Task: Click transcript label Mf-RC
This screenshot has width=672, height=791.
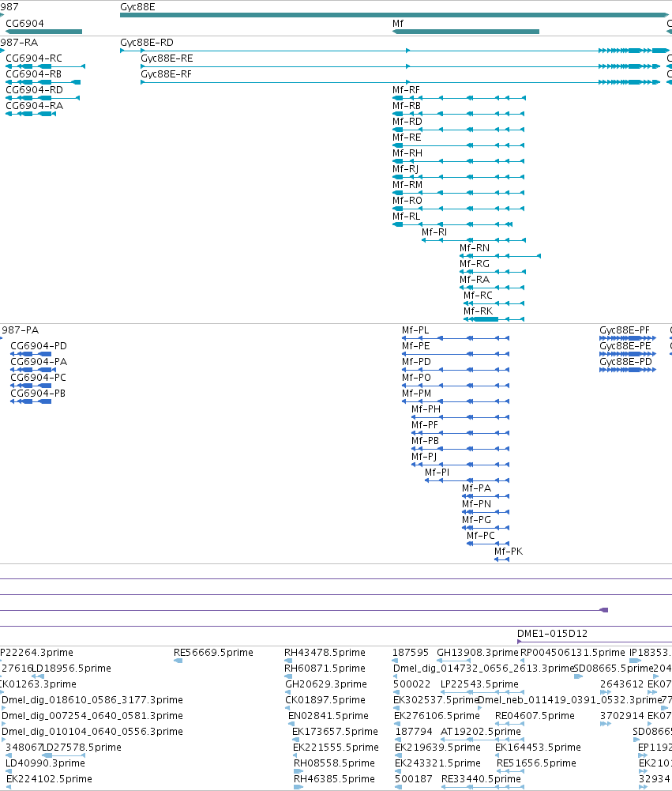Action: coord(478,295)
